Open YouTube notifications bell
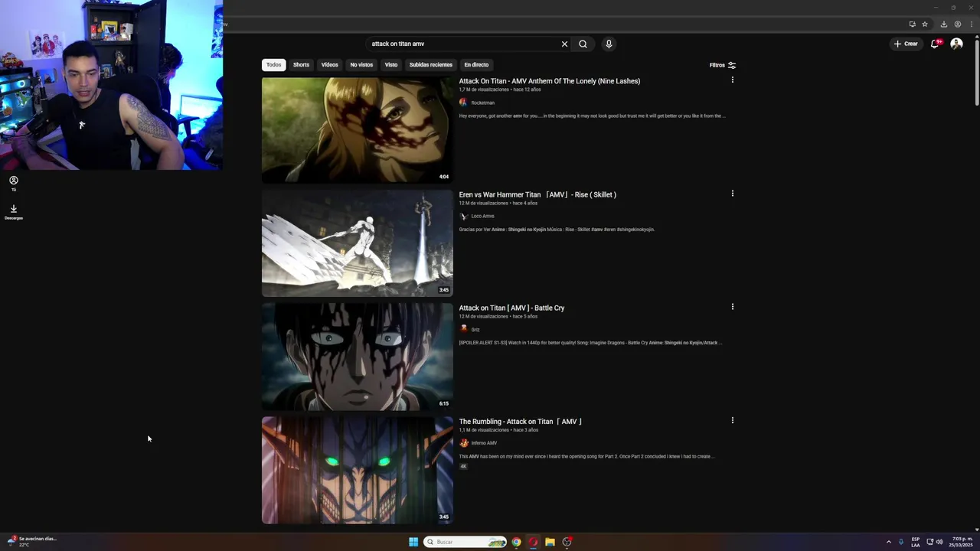980x551 pixels. pos(935,44)
